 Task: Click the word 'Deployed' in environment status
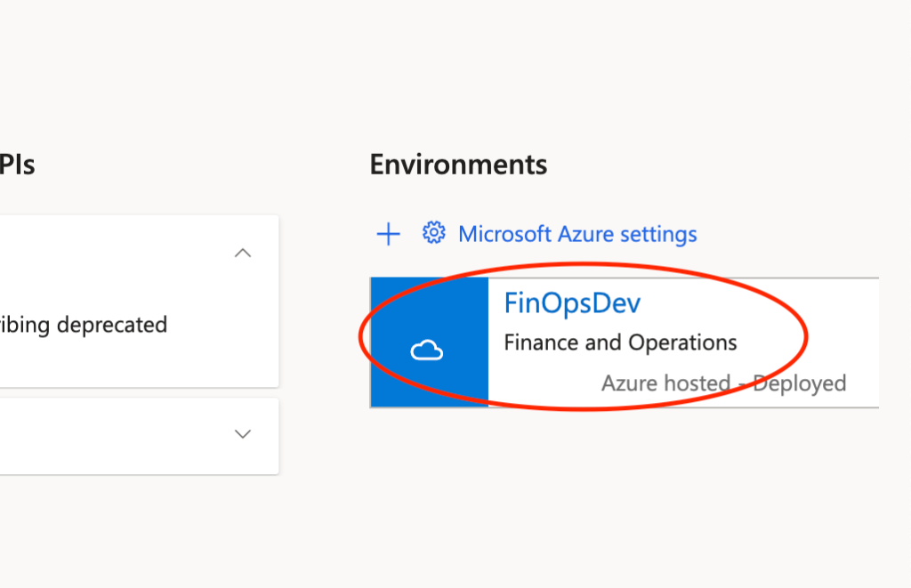coord(799,383)
